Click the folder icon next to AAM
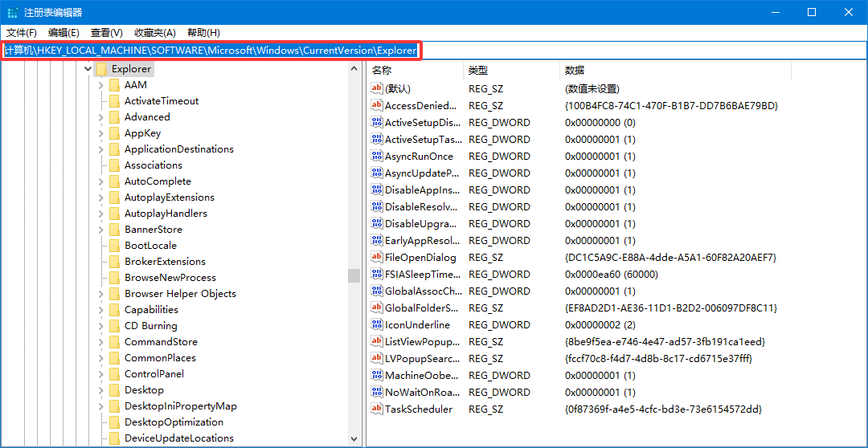 click(x=114, y=85)
